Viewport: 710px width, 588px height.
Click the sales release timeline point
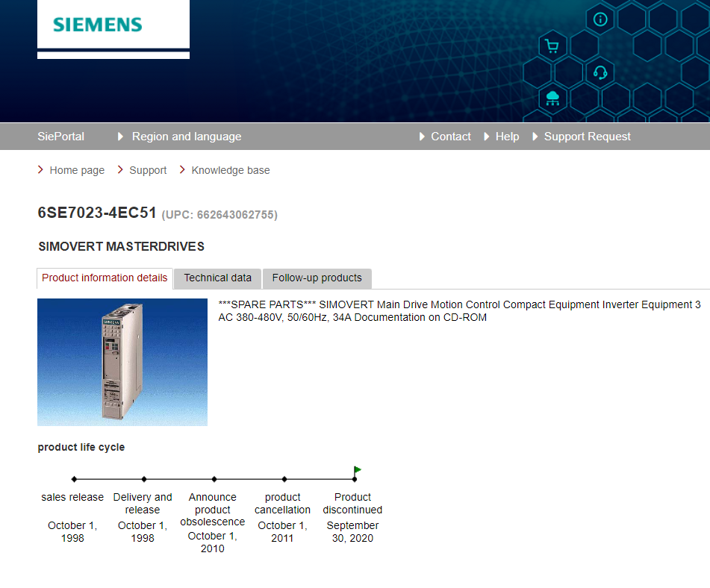[x=74, y=479]
